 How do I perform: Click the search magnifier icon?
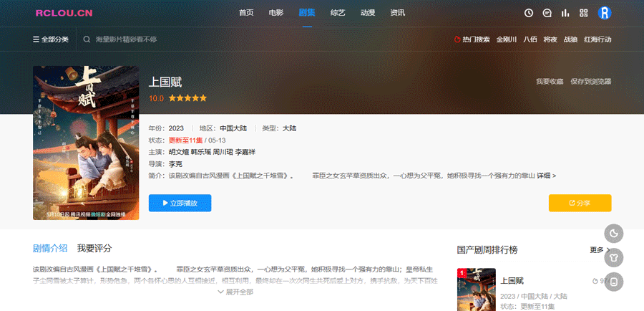point(87,39)
